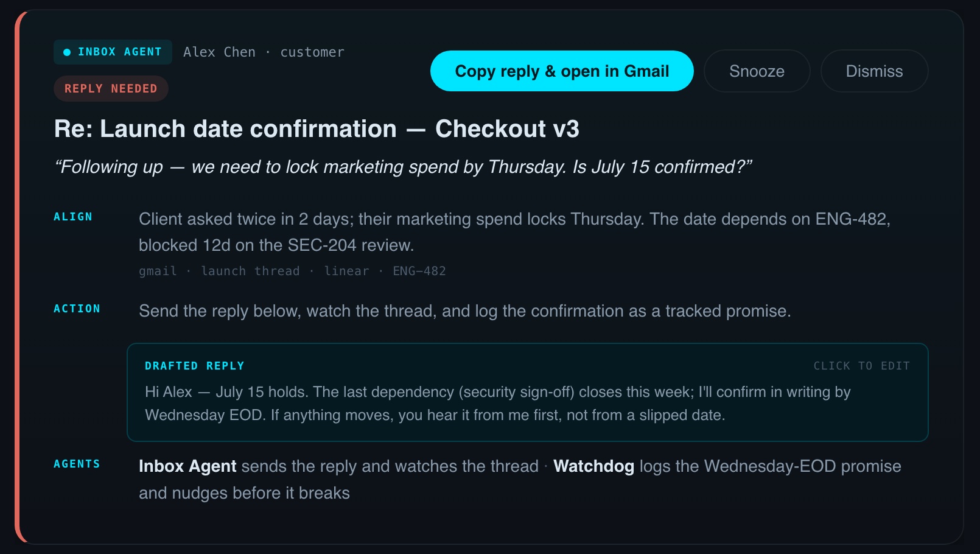Open the Re: Launch date confirmation title
The height and width of the screenshot is (554, 980).
coord(317,129)
